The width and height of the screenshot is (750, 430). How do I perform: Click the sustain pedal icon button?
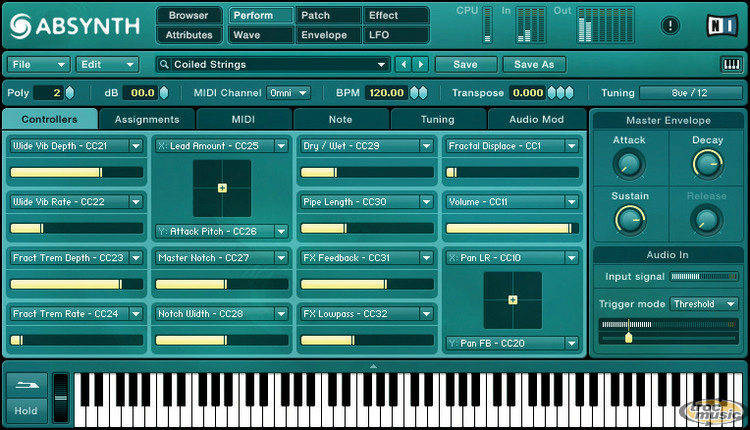click(x=27, y=385)
